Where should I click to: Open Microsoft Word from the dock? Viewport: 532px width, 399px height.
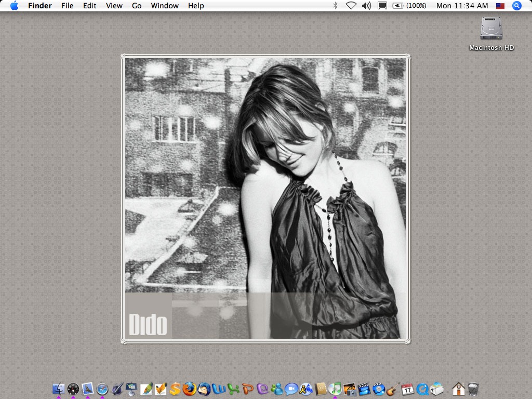(x=219, y=389)
